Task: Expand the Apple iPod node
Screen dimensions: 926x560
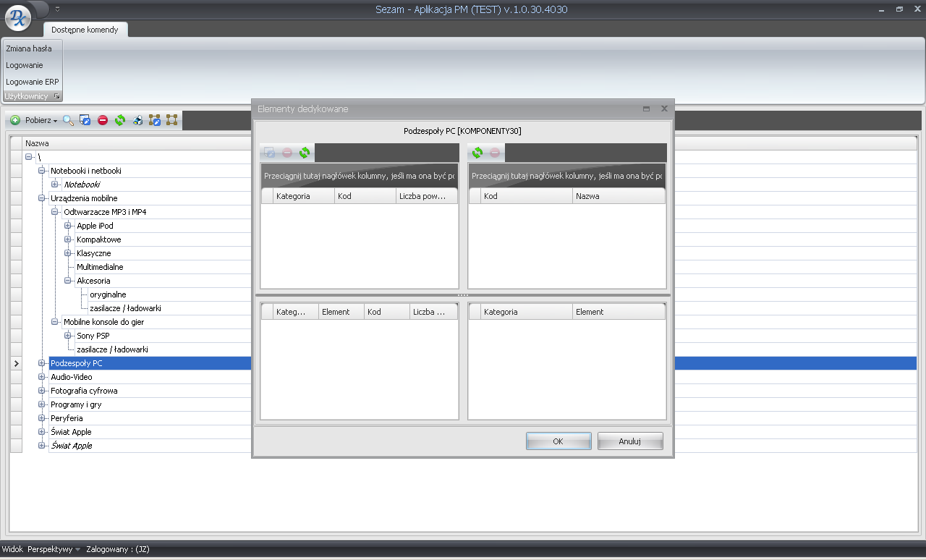Action: pyautogui.click(x=68, y=226)
